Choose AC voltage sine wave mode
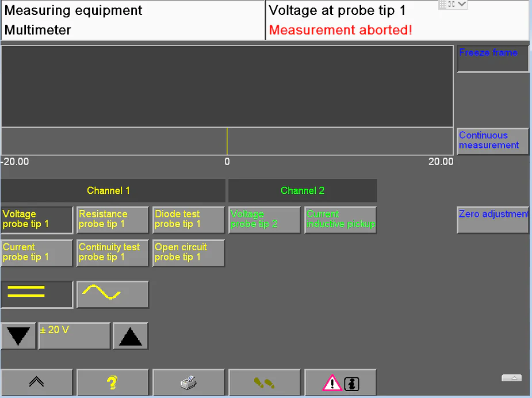The image size is (532, 398). click(113, 294)
